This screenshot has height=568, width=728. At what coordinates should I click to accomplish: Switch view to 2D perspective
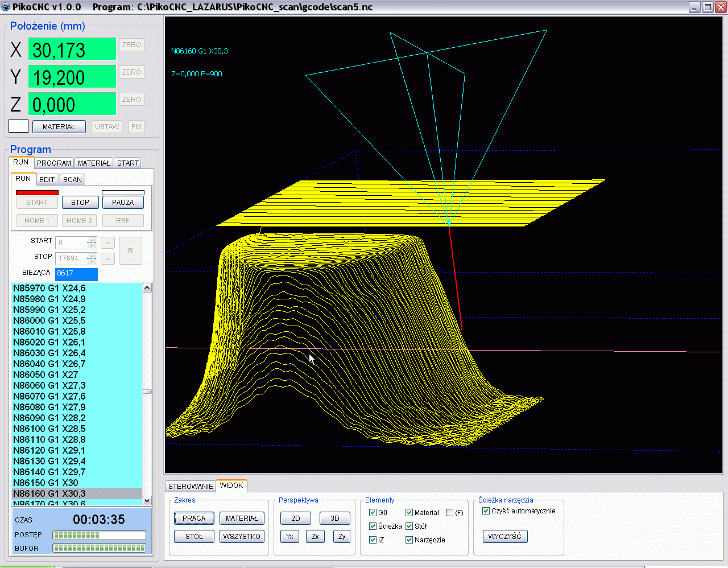[x=296, y=518]
